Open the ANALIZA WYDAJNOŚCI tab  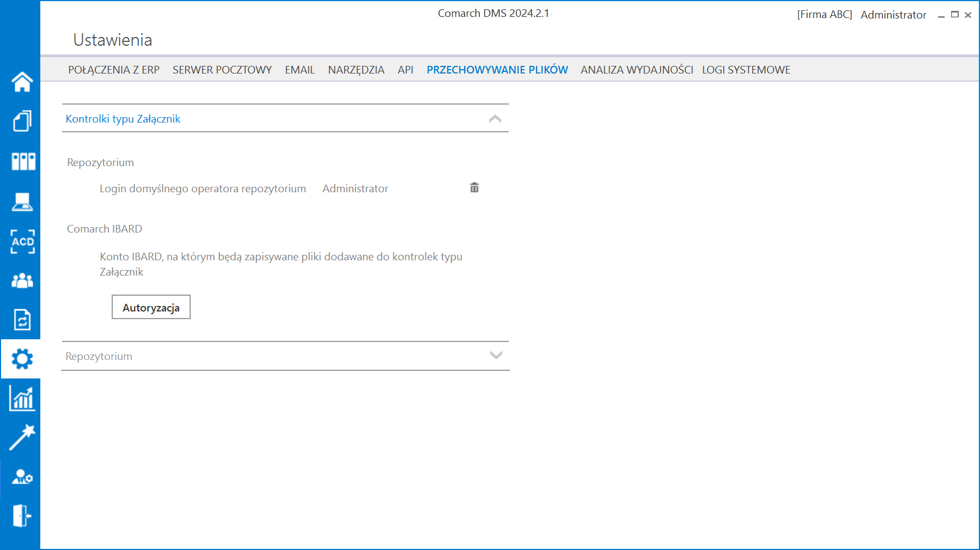click(x=637, y=70)
